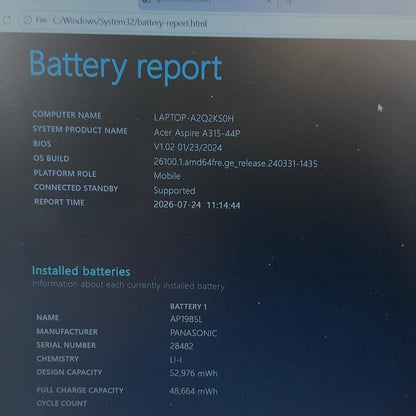The width and height of the screenshot is (416, 416).
Task: Click the Acer Aspire A315-44P product name
Action: (x=197, y=133)
